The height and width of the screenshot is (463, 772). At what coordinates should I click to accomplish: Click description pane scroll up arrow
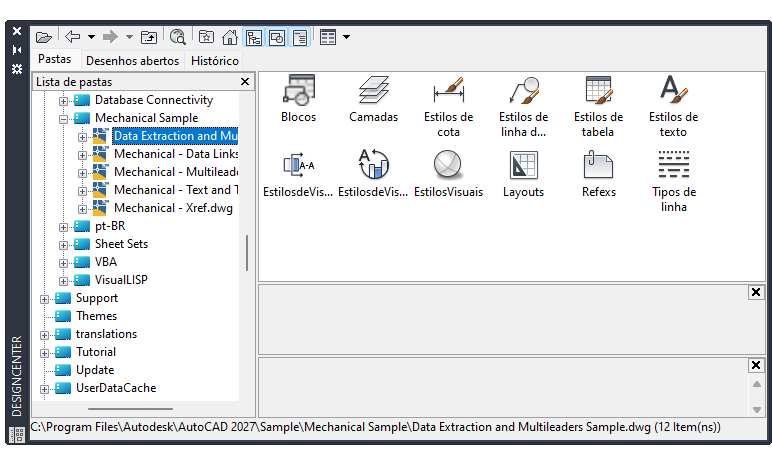click(757, 384)
